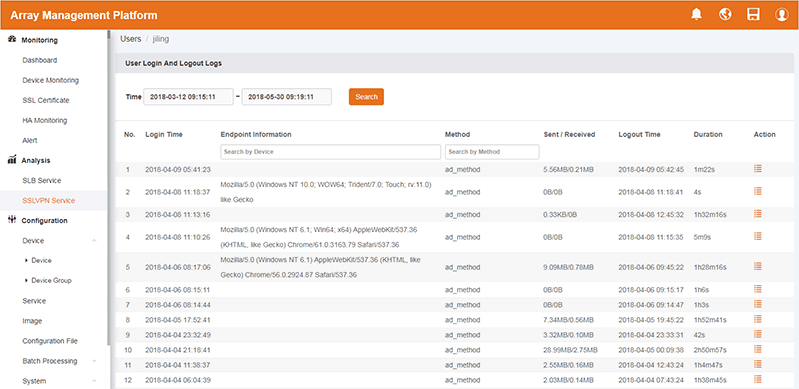Click action list icon for row 5

[758, 266]
